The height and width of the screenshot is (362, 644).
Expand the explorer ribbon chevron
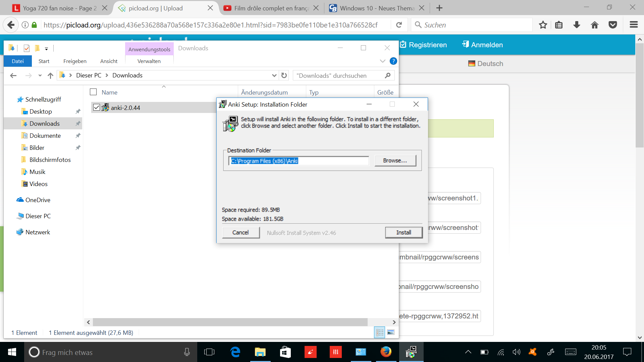[382, 61]
